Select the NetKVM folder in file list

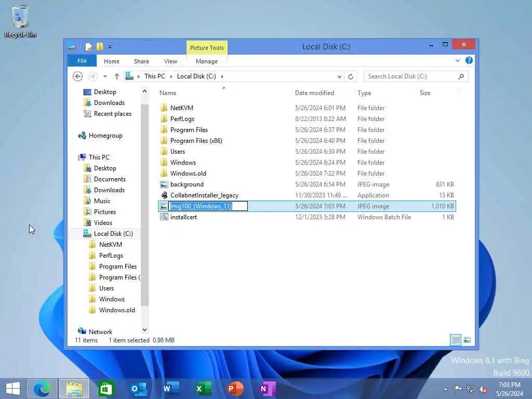tap(181, 108)
